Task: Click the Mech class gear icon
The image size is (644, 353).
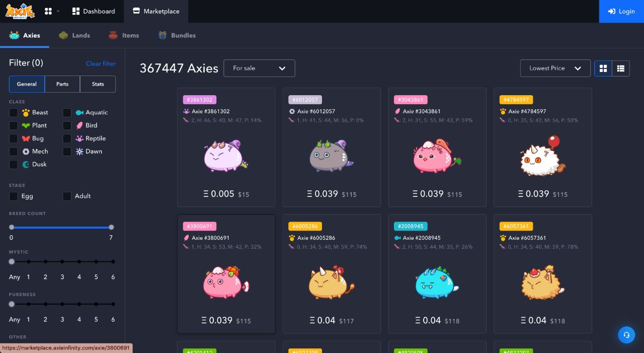Action: pos(26,152)
